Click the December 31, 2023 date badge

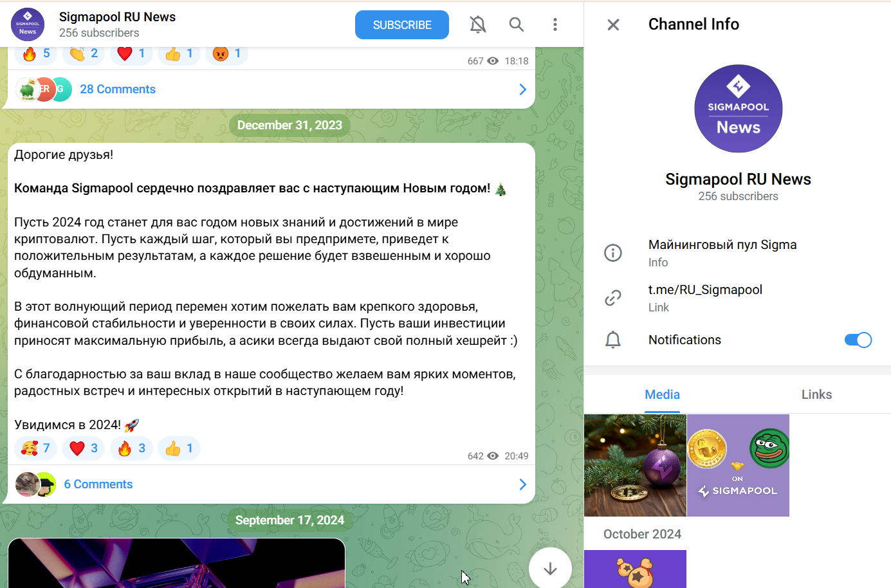tap(289, 125)
